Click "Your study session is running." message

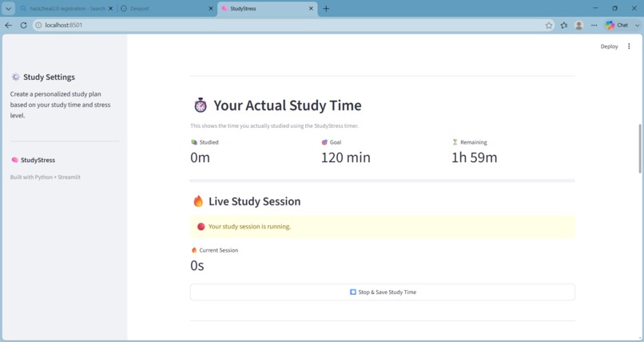pyautogui.click(x=249, y=226)
